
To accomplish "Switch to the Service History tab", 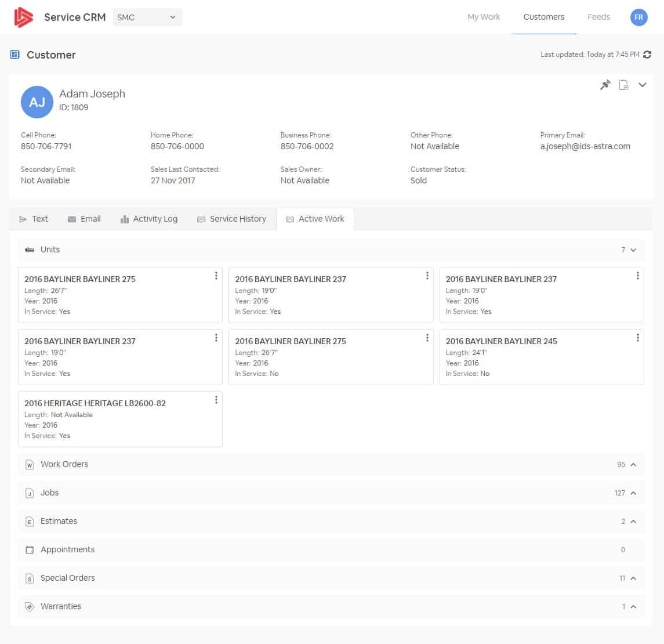I will (231, 219).
